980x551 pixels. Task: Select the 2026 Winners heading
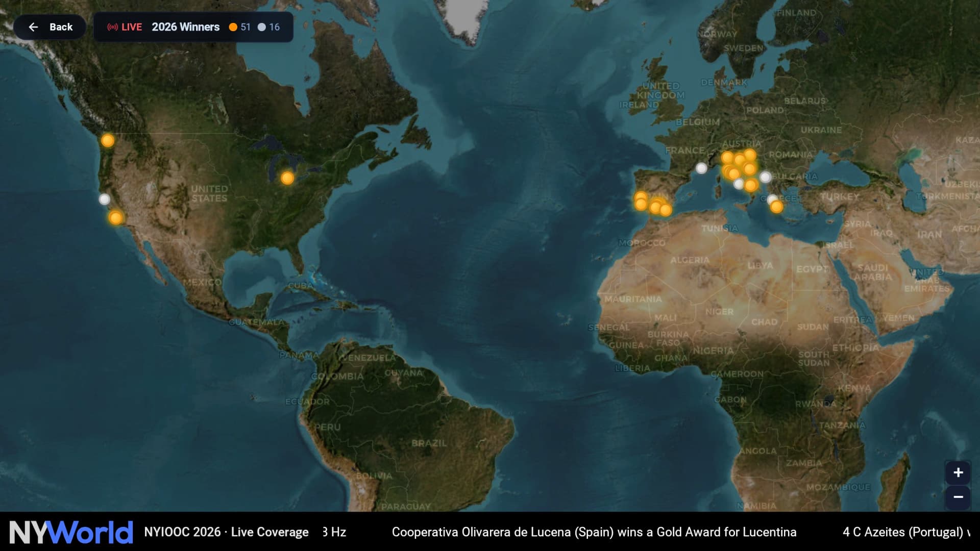pyautogui.click(x=185, y=27)
